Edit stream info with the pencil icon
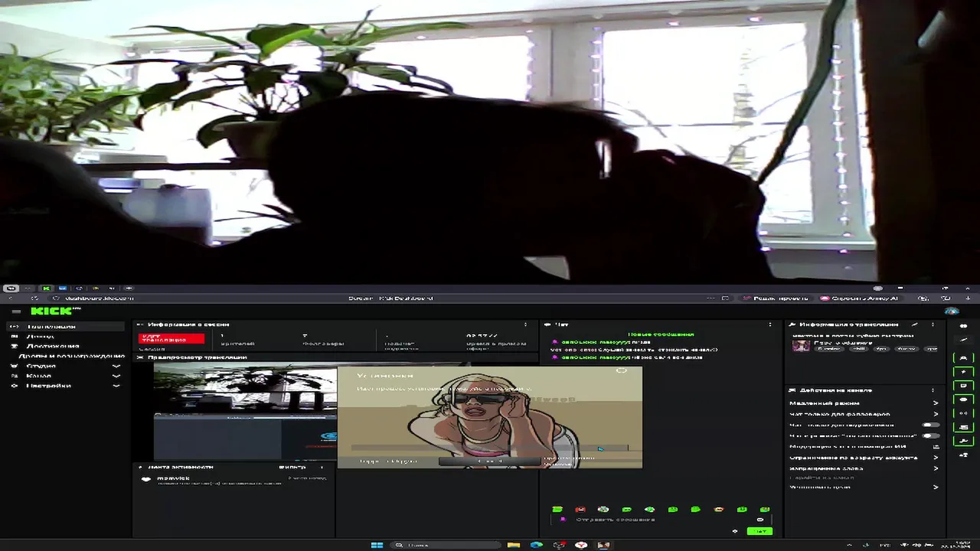980x551 pixels. point(916,324)
